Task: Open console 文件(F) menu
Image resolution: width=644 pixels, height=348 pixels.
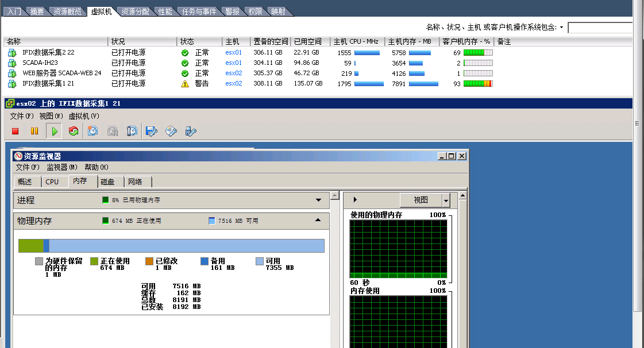Action: (22, 116)
